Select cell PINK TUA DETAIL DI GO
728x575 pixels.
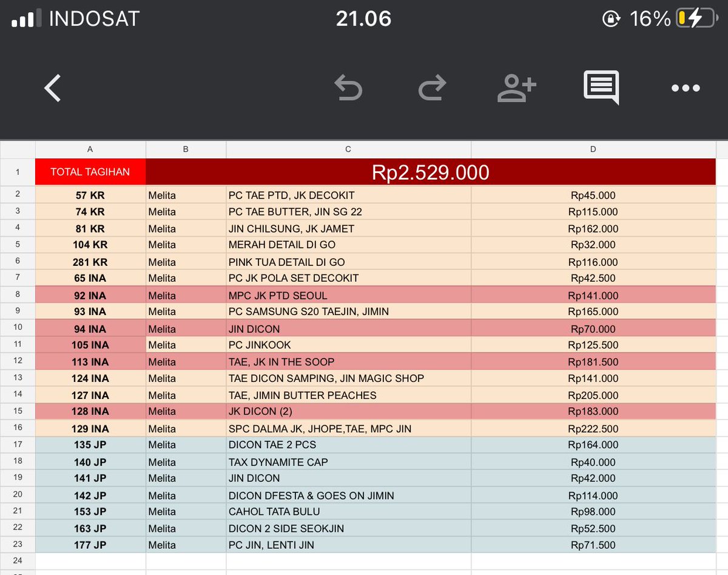click(x=349, y=262)
